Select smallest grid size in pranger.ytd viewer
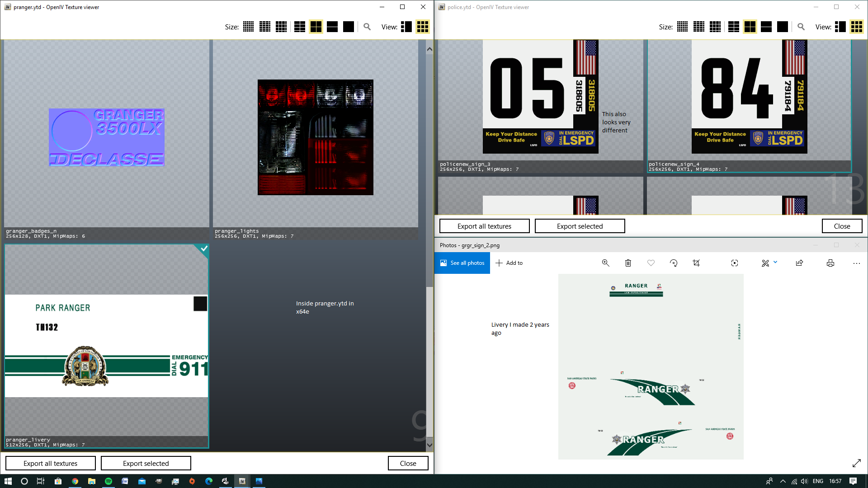This screenshot has width=868, height=488. coord(248,27)
